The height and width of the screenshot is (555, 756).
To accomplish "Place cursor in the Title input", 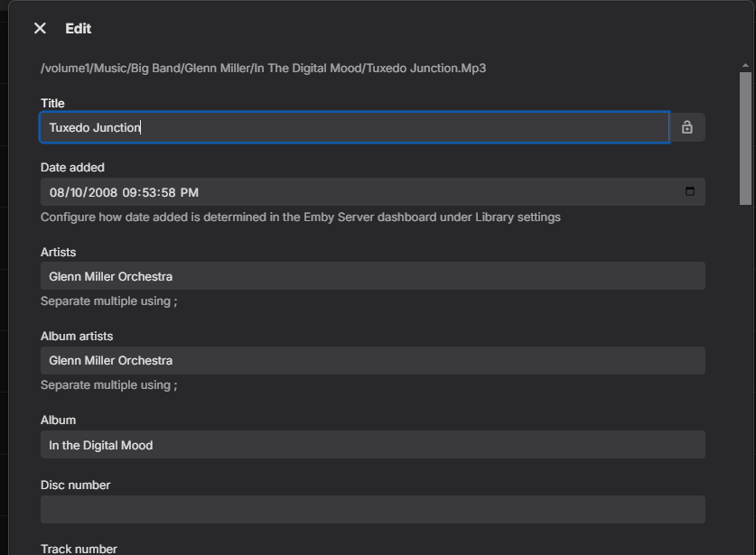I will pyautogui.click(x=271, y=127).
